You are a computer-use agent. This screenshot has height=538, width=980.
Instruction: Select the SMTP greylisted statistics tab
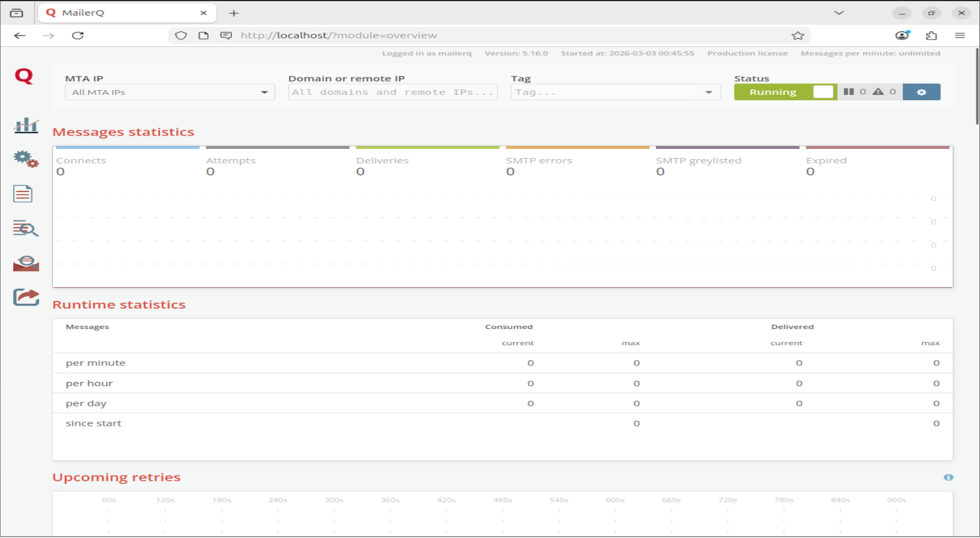pyautogui.click(x=728, y=162)
